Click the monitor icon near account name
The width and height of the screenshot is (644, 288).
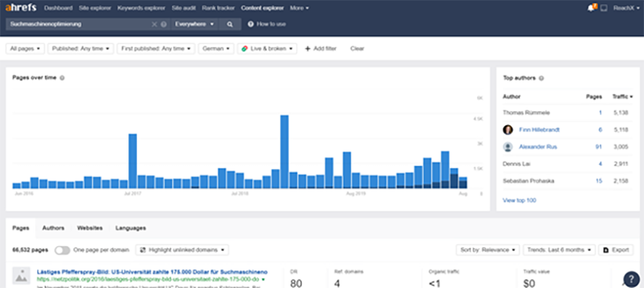(x=603, y=8)
